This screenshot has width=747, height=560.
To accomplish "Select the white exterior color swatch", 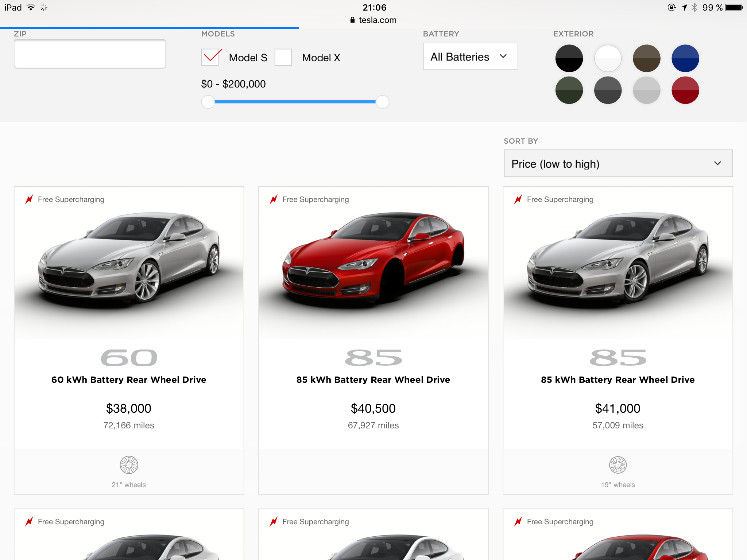I will coord(608,58).
